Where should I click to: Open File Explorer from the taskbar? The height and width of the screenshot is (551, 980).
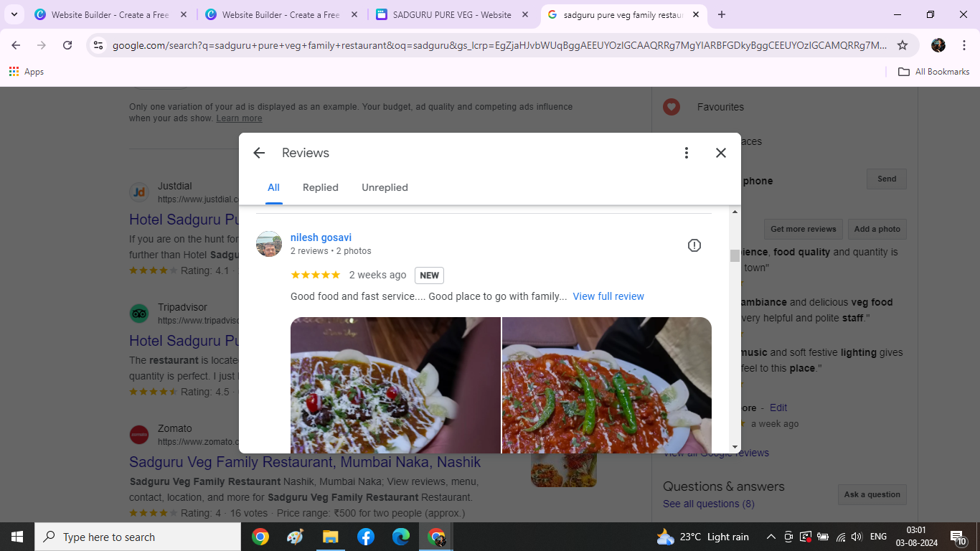pyautogui.click(x=330, y=537)
